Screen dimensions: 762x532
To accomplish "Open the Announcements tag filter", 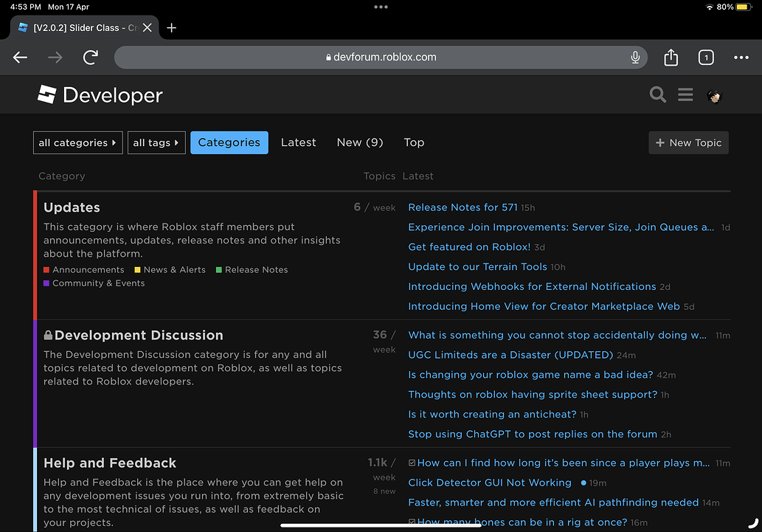I will click(83, 269).
